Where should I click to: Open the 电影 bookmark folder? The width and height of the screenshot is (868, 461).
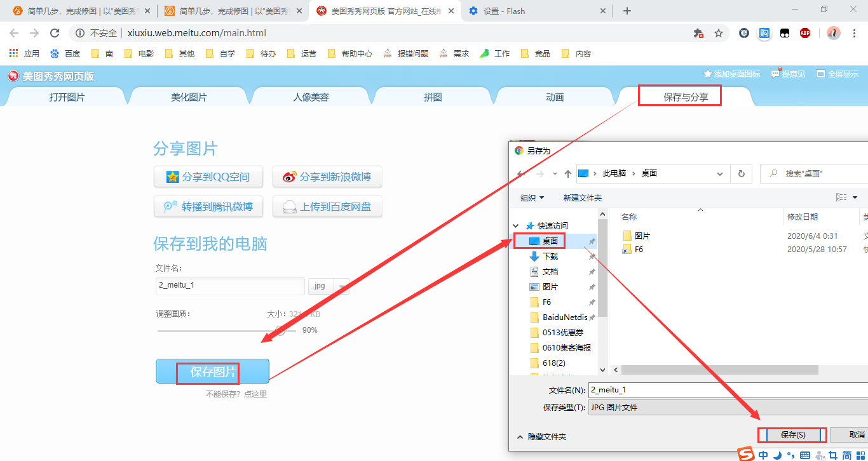(x=139, y=54)
